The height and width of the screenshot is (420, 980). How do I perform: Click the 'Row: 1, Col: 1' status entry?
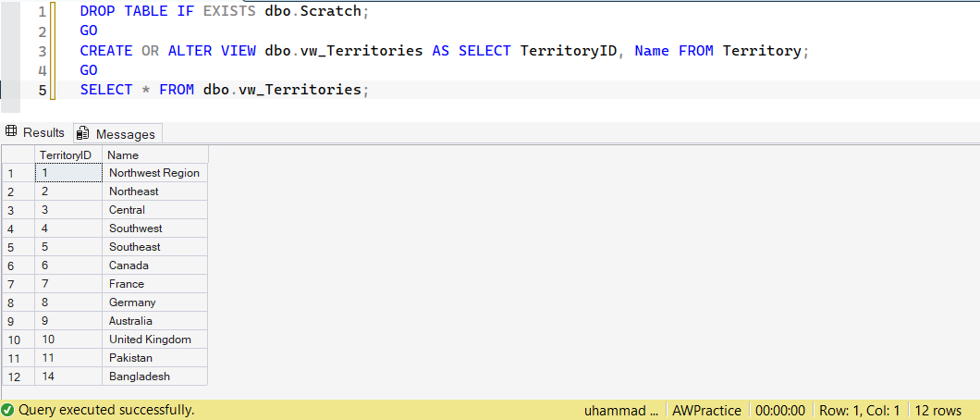(859, 411)
